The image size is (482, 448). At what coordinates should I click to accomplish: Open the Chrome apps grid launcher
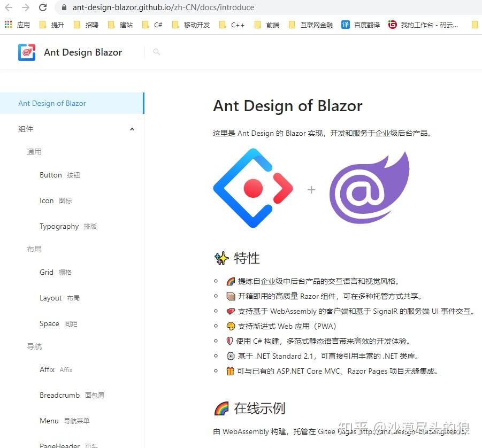[8, 25]
